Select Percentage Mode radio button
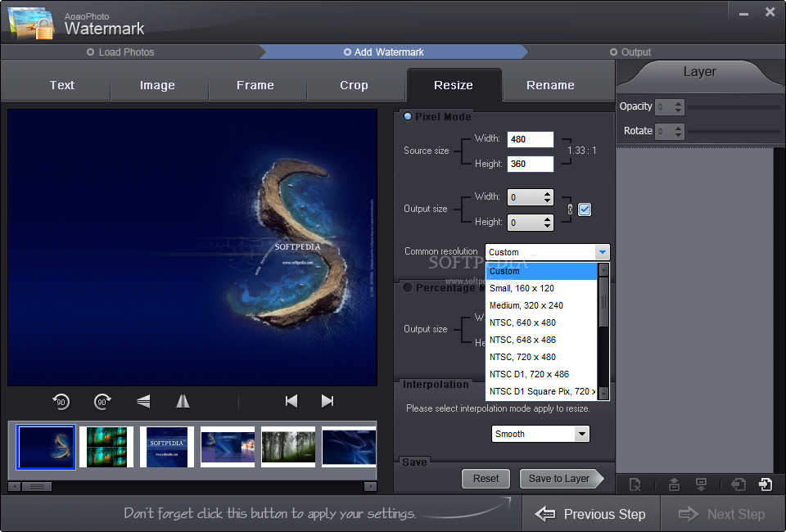The image size is (786, 532). [408, 287]
